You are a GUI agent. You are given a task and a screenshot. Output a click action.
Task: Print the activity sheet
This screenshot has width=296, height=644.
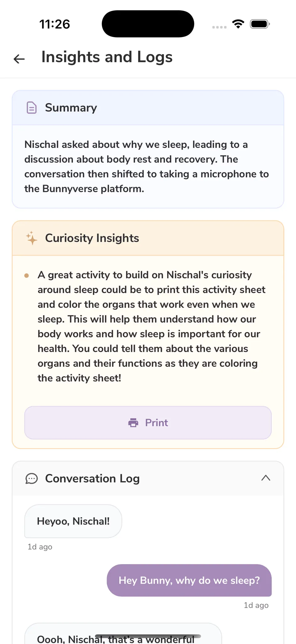tap(148, 423)
